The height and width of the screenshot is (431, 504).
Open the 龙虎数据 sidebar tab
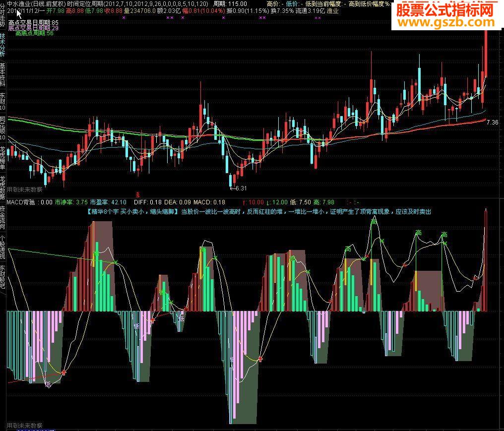tap(2, 187)
